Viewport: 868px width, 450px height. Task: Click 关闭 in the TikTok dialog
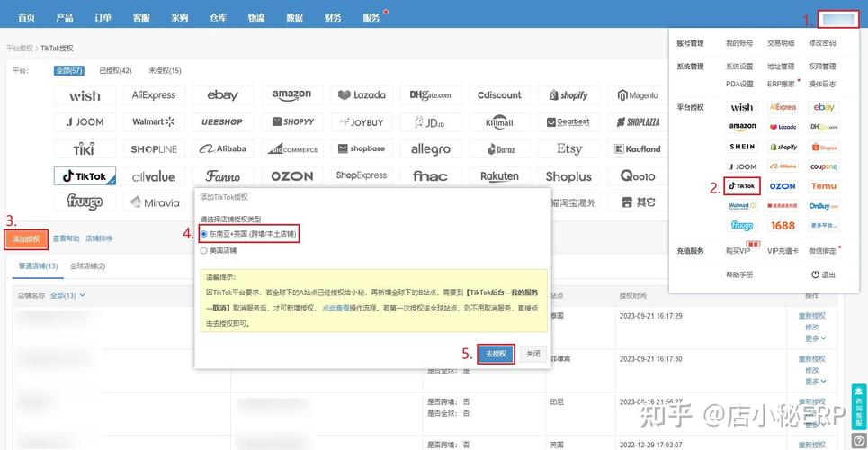click(533, 354)
